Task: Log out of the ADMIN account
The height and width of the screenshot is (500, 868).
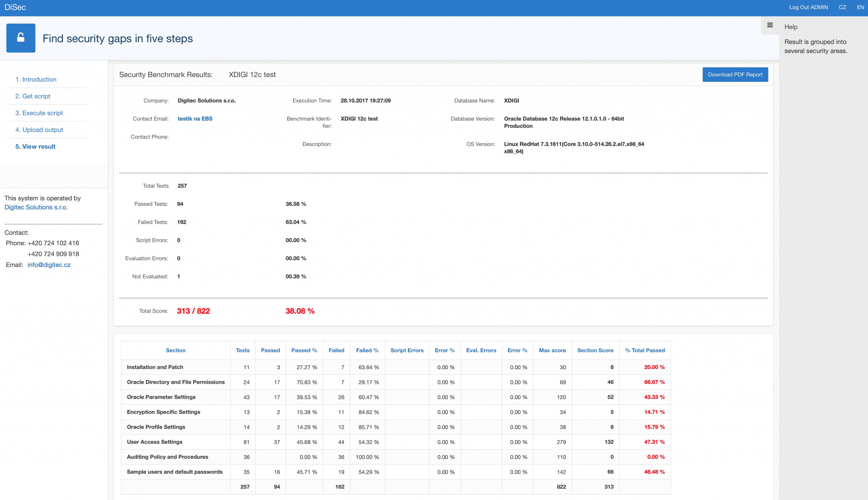Action: tap(808, 7)
